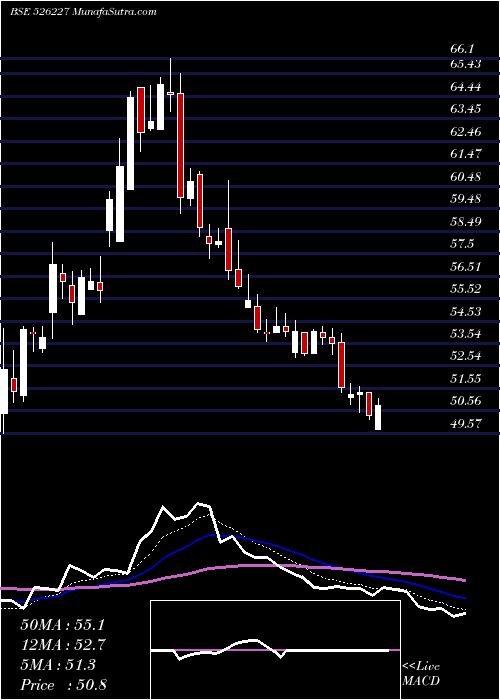Click the 51.55 price axis label

point(466,379)
